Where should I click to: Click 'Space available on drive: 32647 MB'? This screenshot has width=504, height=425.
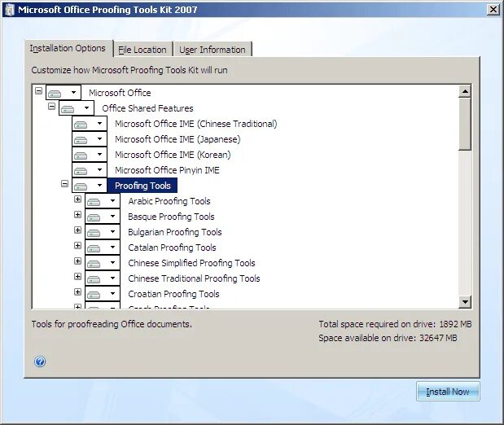(x=388, y=338)
